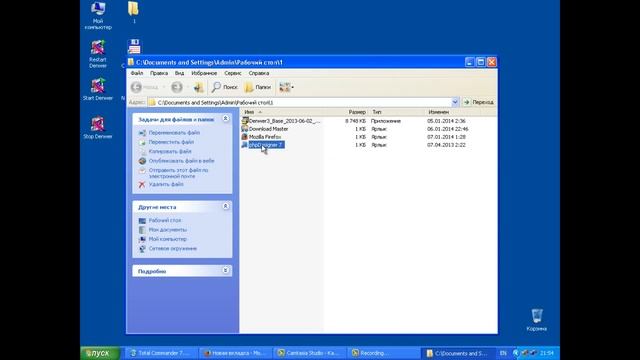Select Mozilla Firefox shortcut icon

pos(245,137)
